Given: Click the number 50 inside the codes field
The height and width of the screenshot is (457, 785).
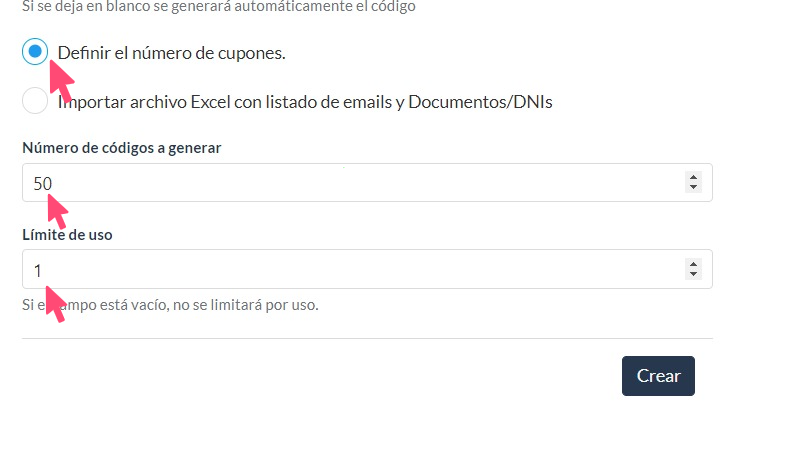Looking at the screenshot, I should click(x=43, y=183).
